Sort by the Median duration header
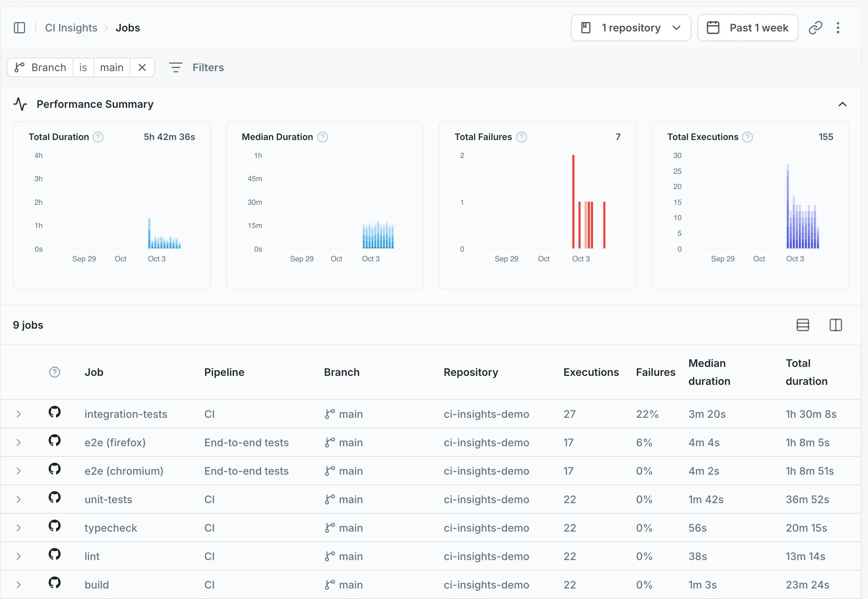Screen dimensions: 868x599 pos(709,372)
